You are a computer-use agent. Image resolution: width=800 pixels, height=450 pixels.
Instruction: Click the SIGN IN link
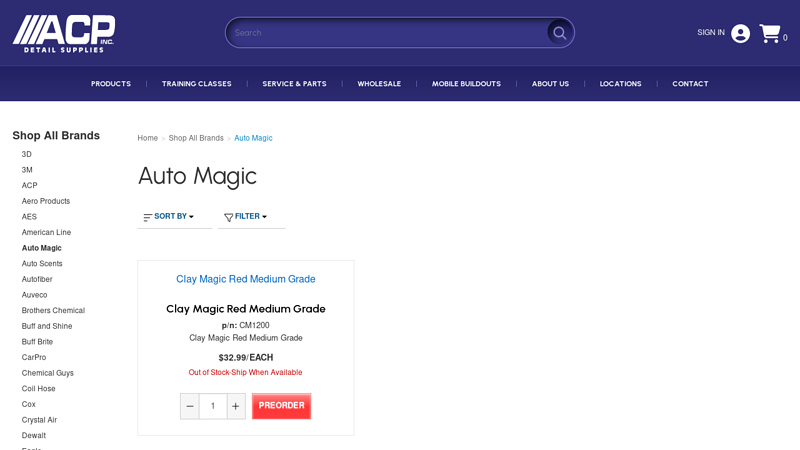[711, 32]
